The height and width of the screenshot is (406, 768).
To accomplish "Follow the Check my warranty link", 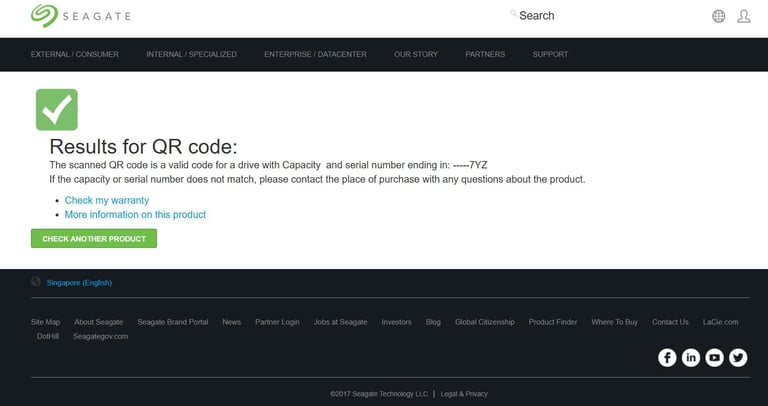I will point(107,200).
